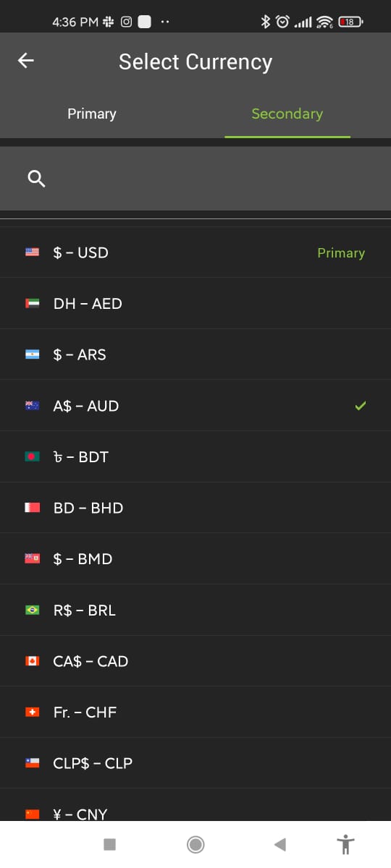Tap the back arrow icon

(26, 61)
